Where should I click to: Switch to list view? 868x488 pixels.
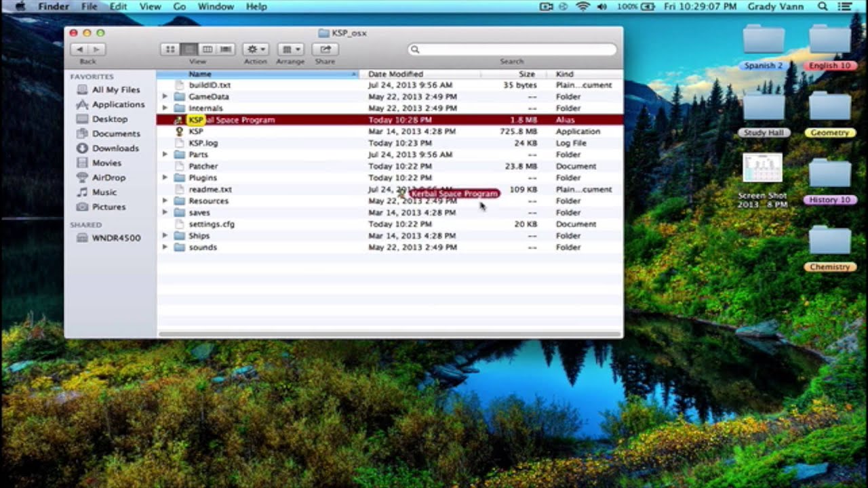[189, 49]
